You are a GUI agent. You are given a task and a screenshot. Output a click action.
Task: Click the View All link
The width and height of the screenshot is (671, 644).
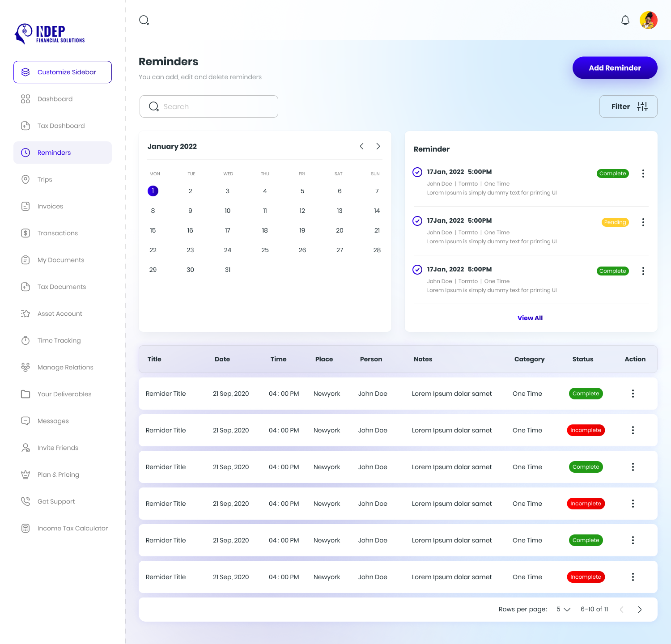[x=530, y=318]
